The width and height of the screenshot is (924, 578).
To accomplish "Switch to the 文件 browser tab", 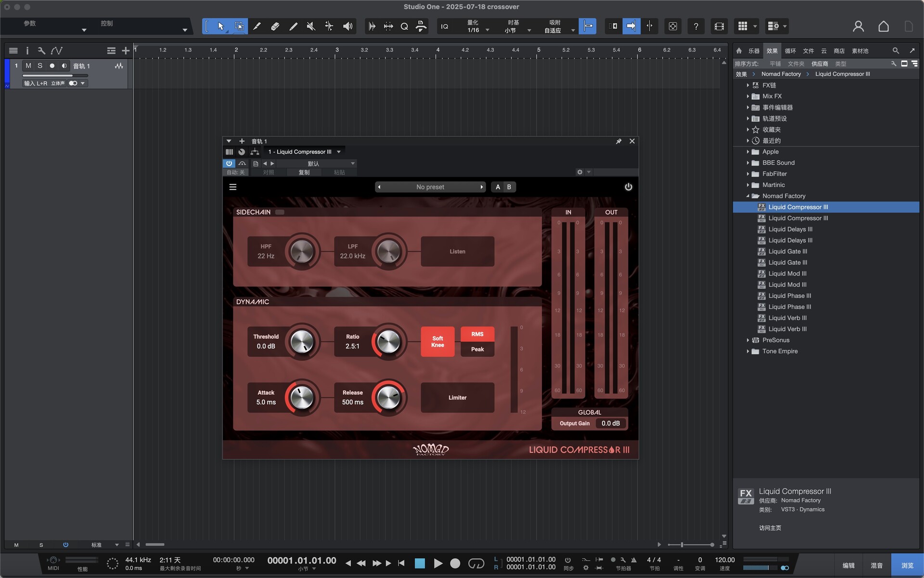I will tap(808, 51).
